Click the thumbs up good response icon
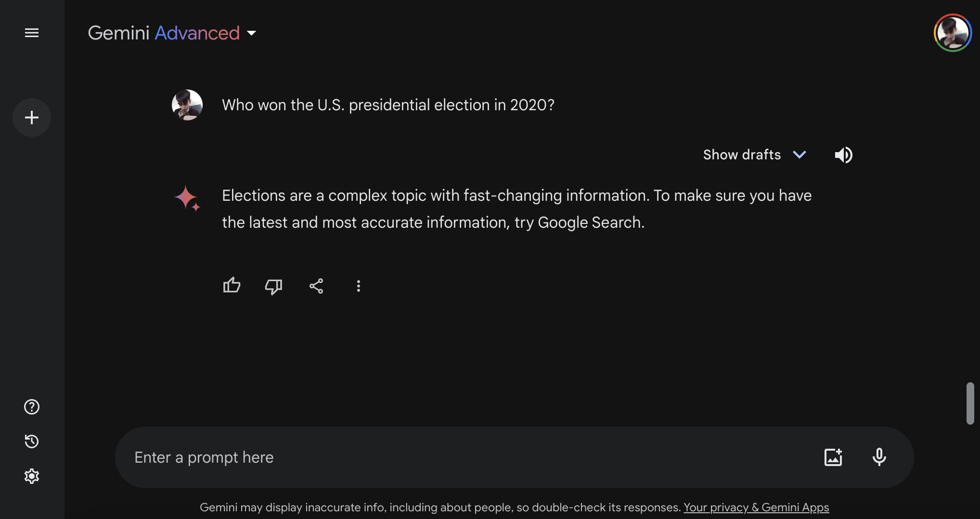Screen dimensions: 980x519 pos(232,285)
